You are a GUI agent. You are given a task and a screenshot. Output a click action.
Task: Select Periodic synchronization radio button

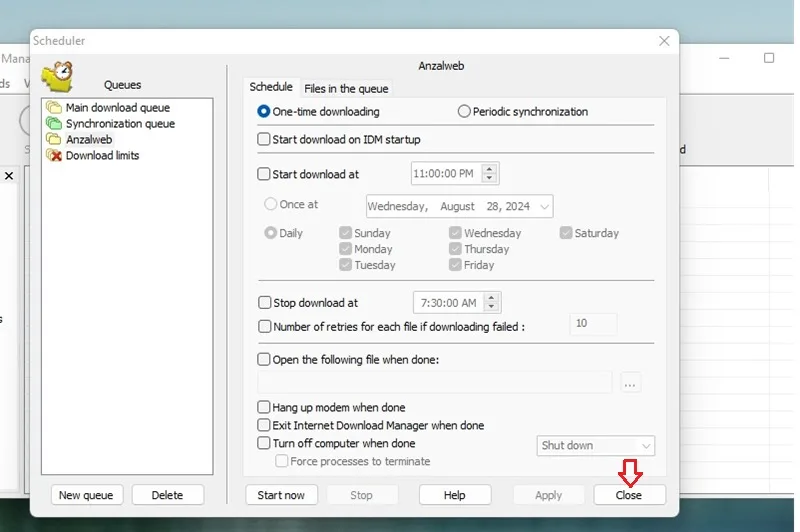[x=464, y=111]
